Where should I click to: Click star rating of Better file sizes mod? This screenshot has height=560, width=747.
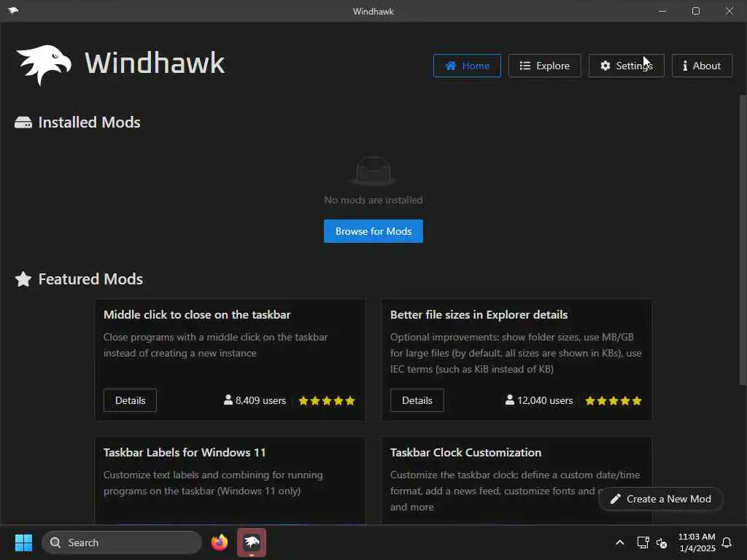pyautogui.click(x=614, y=401)
